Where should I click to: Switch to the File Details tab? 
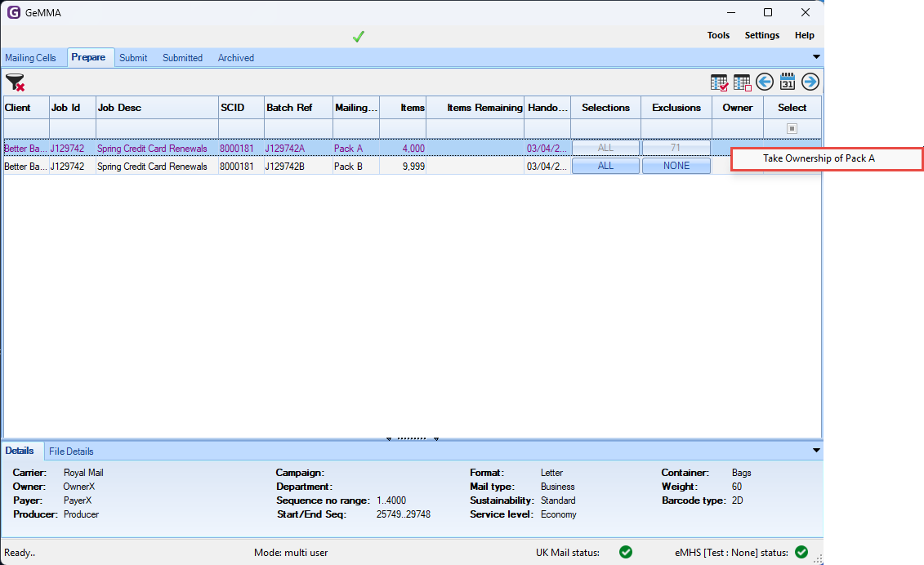tap(71, 452)
